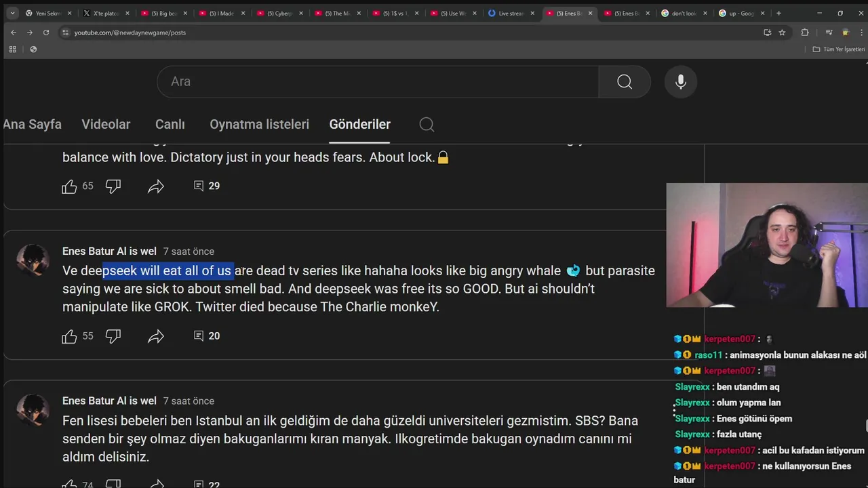868x488 pixels.
Task: Click the streamer webcam overlay
Action: tap(767, 245)
